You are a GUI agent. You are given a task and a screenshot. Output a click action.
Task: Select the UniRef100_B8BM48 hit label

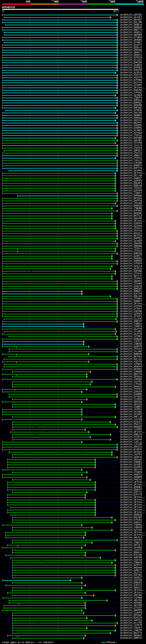131,354
